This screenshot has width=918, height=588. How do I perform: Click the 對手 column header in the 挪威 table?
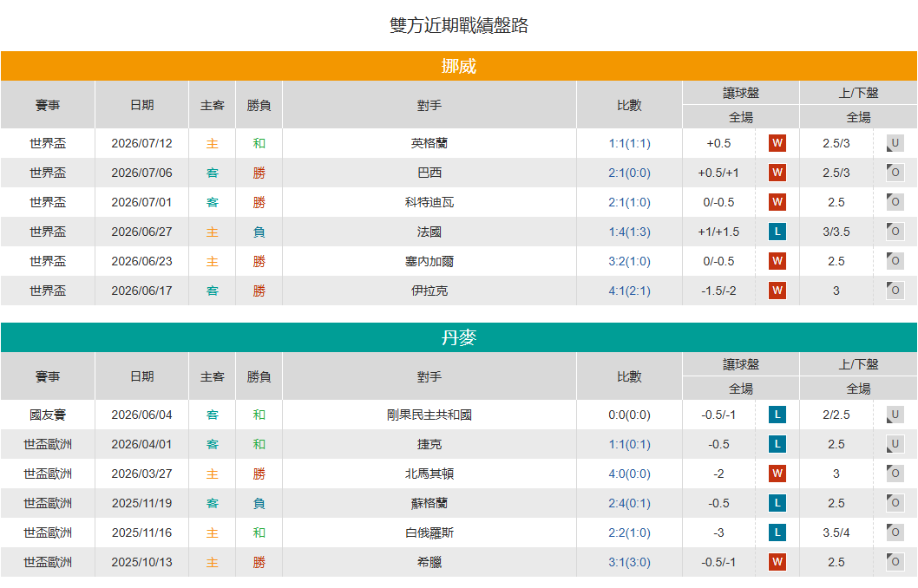tap(429, 105)
